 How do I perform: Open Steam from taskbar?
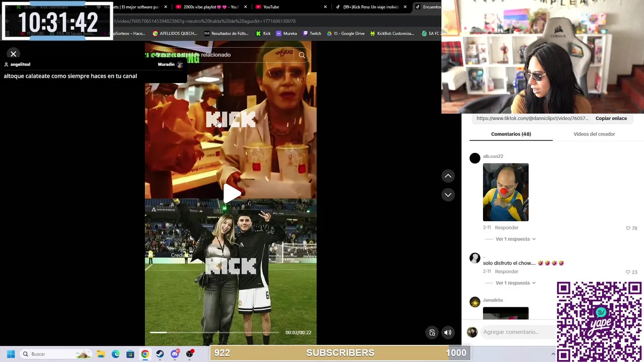[160, 354]
